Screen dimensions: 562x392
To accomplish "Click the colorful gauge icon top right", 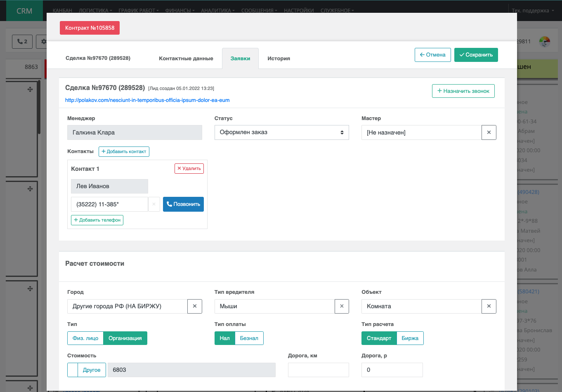I will pyautogui.click(x=545, y=42).
